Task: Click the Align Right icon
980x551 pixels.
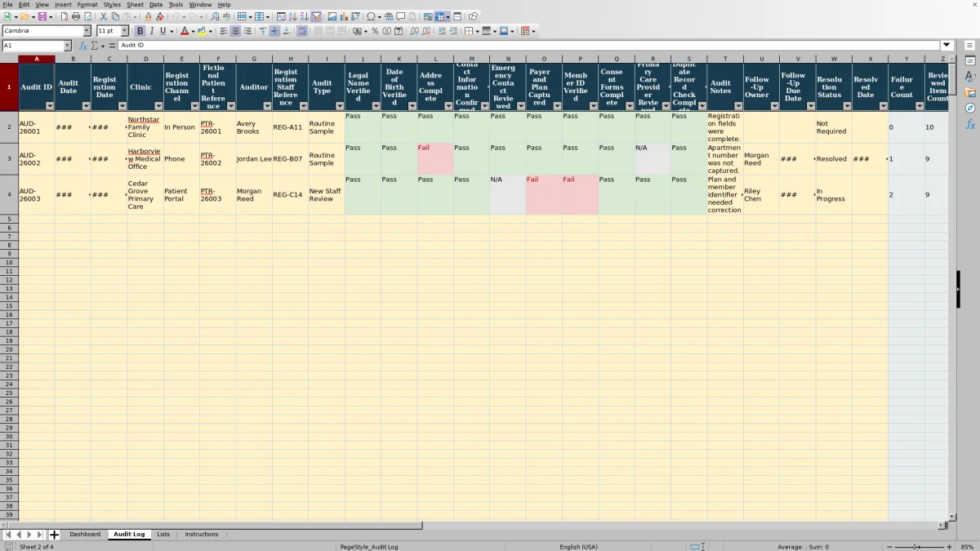Action: click(247, 31)
